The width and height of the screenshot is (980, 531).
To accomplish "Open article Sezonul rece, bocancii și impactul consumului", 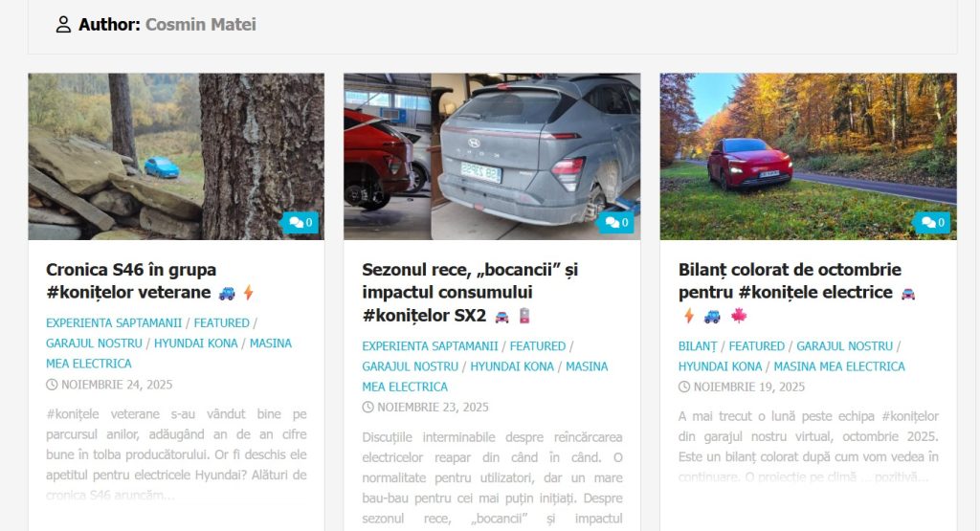I will (x=470, y=293).
